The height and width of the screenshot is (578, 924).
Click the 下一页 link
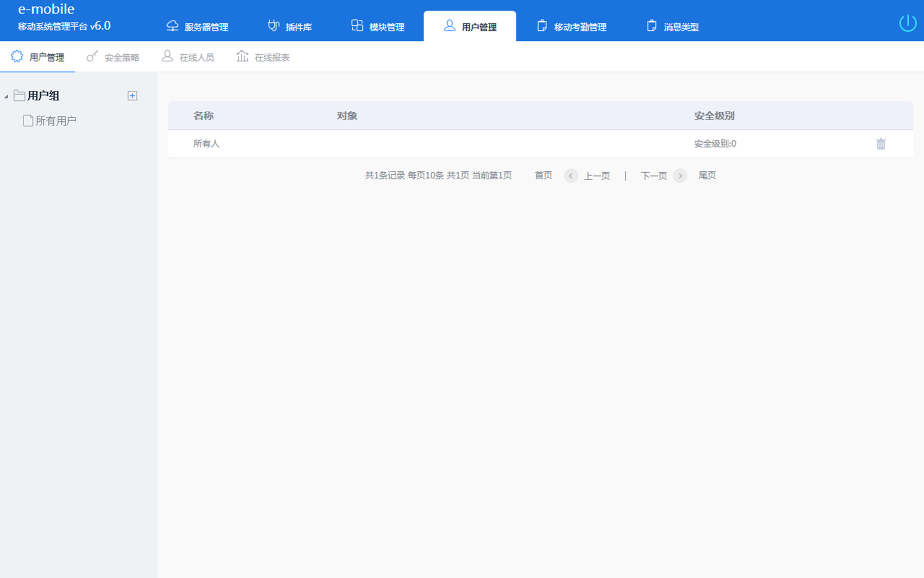point(654,176)
